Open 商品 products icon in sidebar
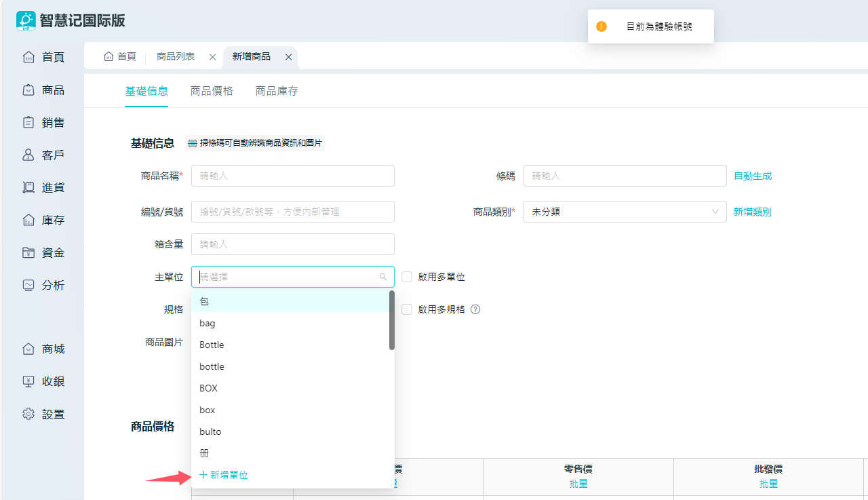Viewport: 868px width, 500px height. [28, 90]
